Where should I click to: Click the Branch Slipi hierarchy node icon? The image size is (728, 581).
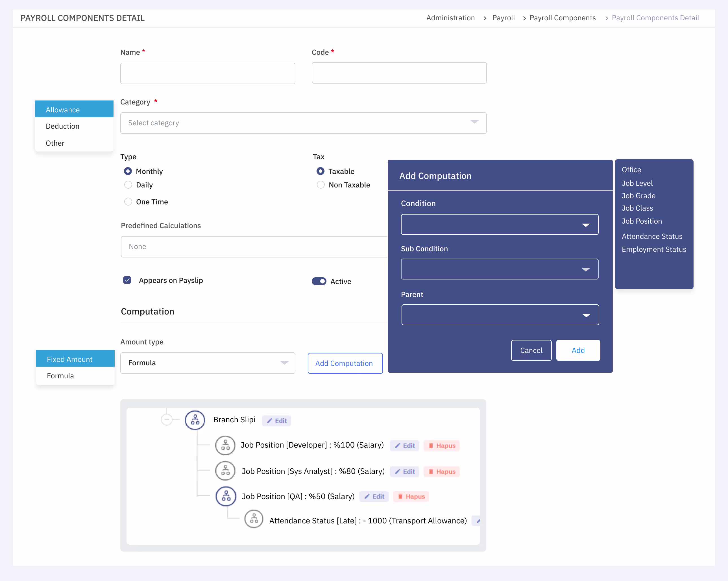pyautogui.click(x=195, y=420)
